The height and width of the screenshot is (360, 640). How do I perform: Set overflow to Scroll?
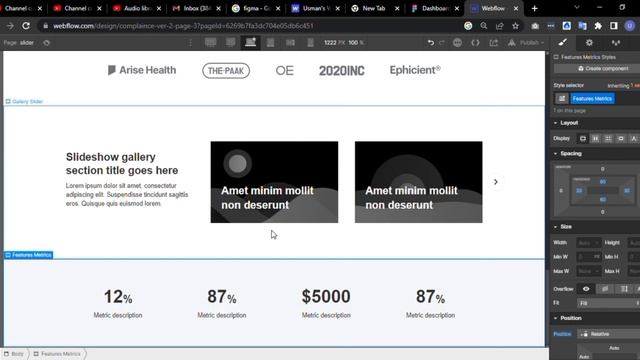pyautogui.click(x=624, y=289)
